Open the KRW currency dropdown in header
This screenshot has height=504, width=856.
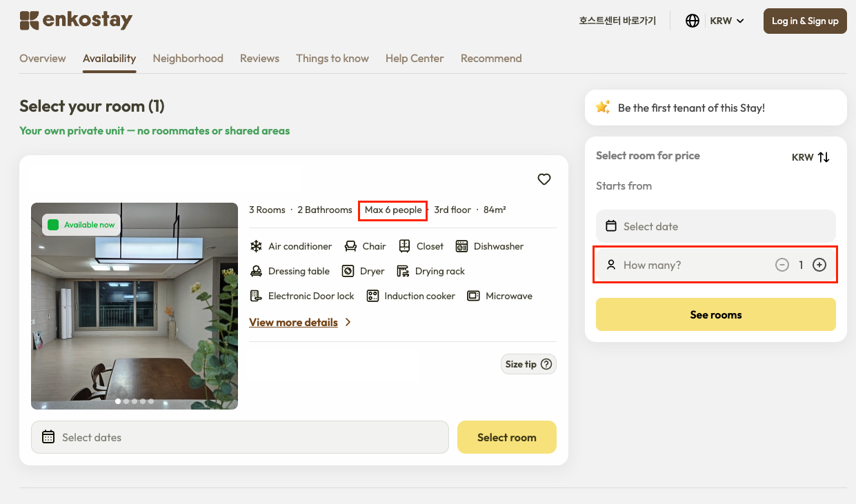click(727, 21)
